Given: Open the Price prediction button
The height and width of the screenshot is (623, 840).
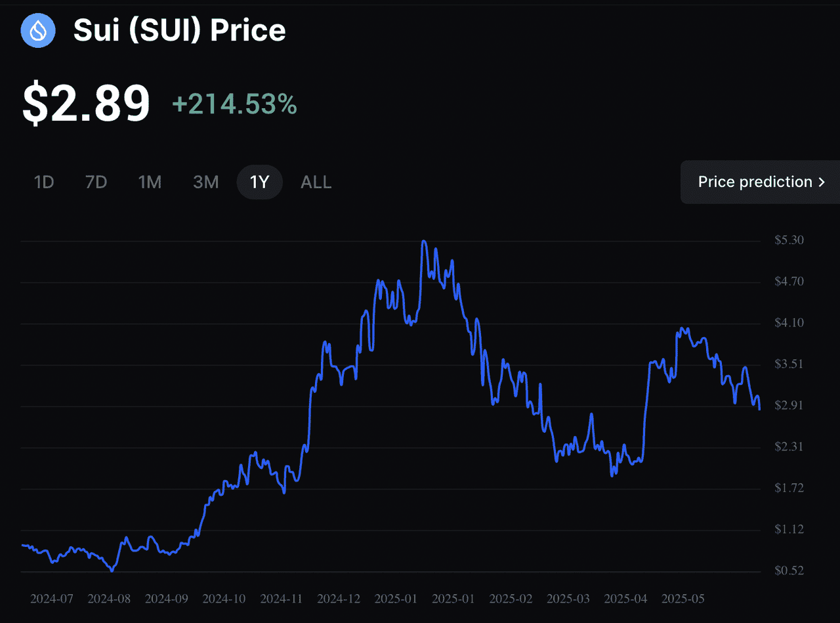Looking at the screenshot, I should coord(761,182).
